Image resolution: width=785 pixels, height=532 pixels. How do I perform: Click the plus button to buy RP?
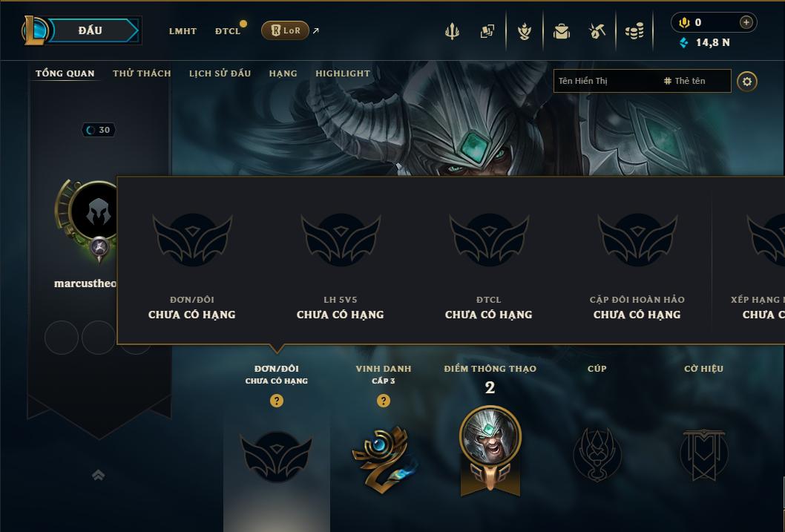746,22
